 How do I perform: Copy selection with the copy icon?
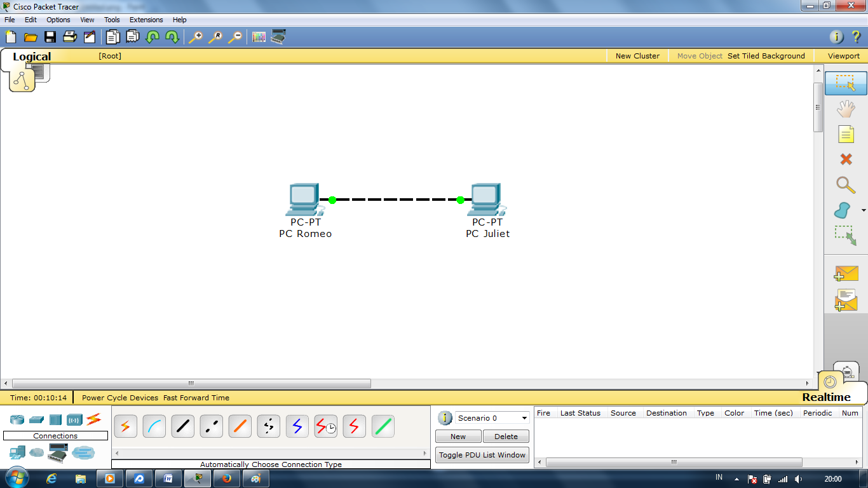tap(113, 37)
